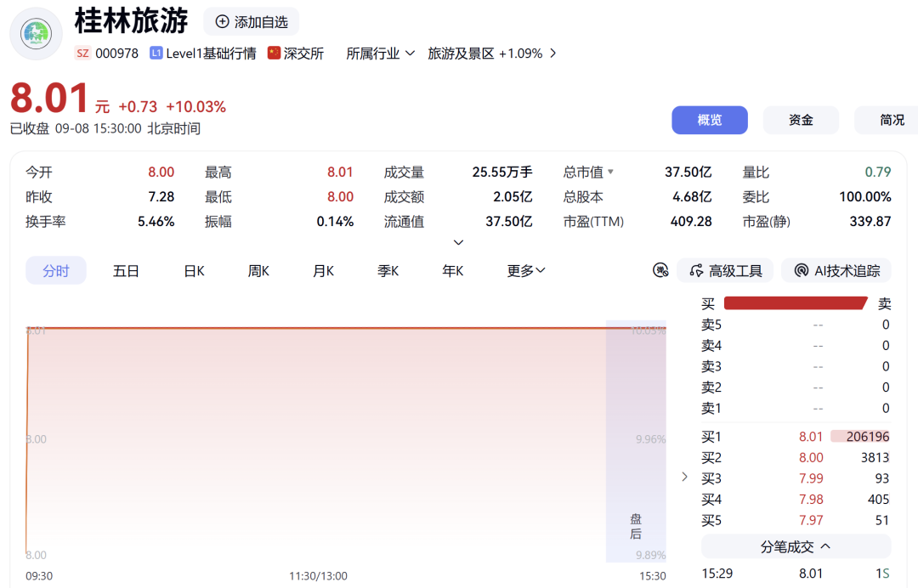
Task: Click 成交额 value 2.05亿
Action: [x=513, y=196]
